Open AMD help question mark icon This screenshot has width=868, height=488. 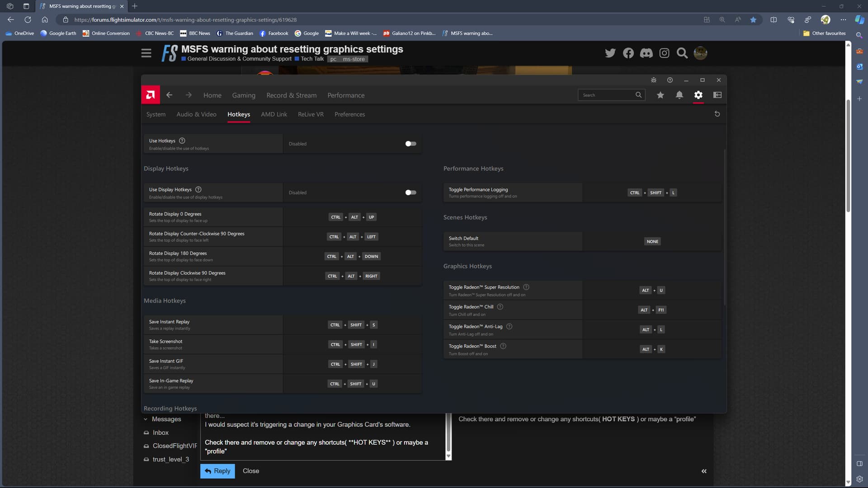[x=670, y=80]
